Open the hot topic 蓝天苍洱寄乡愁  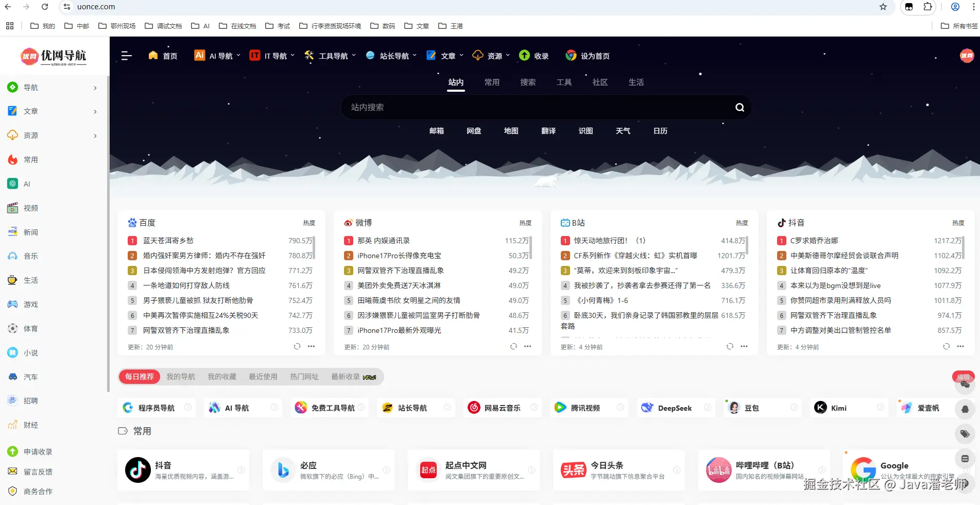tap(169, 240)
